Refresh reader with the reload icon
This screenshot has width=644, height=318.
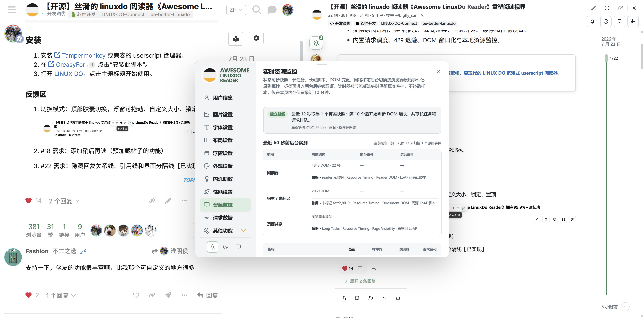click(607, 8)
